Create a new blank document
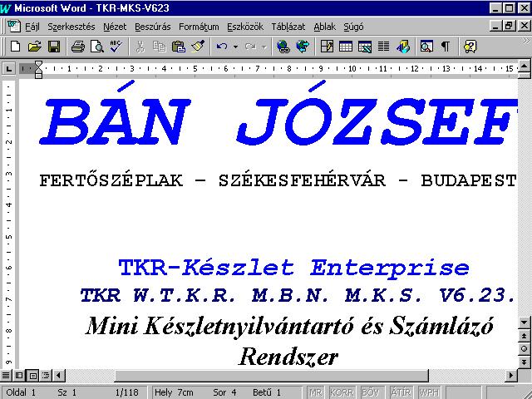The width and height of the screenshot is (532, 399). coord(15,47)
